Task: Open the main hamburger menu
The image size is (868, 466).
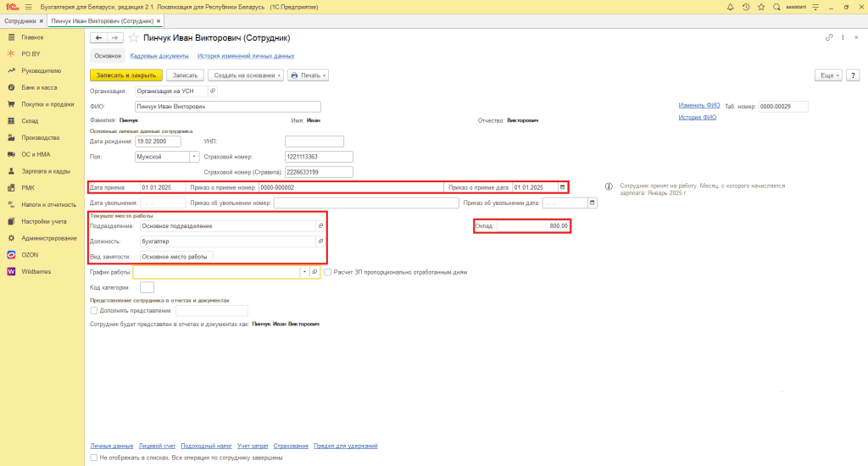Action: [28, 7]
